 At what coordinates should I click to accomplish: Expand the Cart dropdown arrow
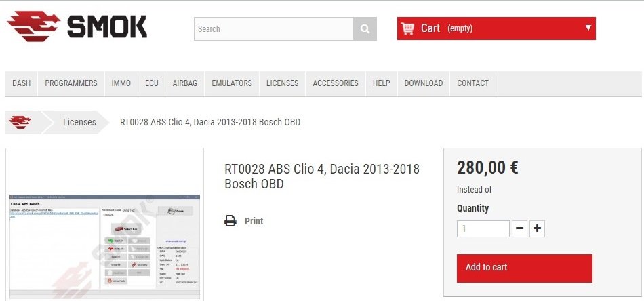(588, 28)
